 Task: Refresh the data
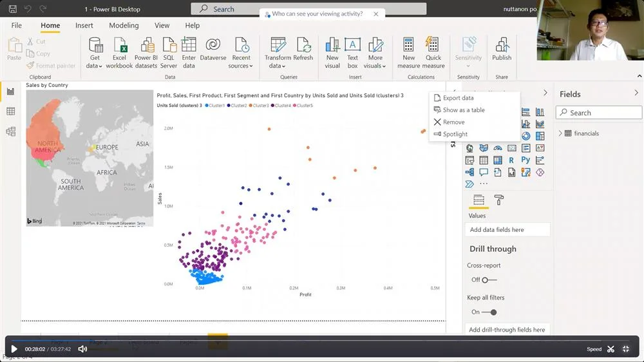tap(303, 50)
